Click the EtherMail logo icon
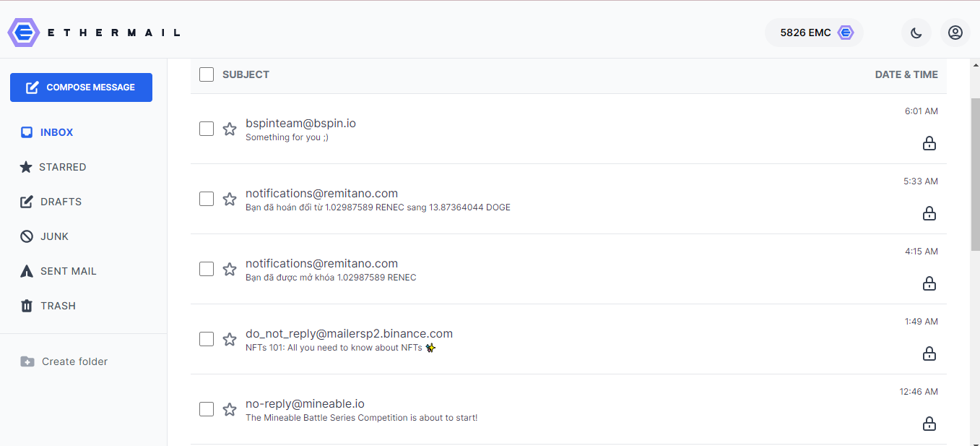Screen dimensions: 980x446 [x=23, y=33]
